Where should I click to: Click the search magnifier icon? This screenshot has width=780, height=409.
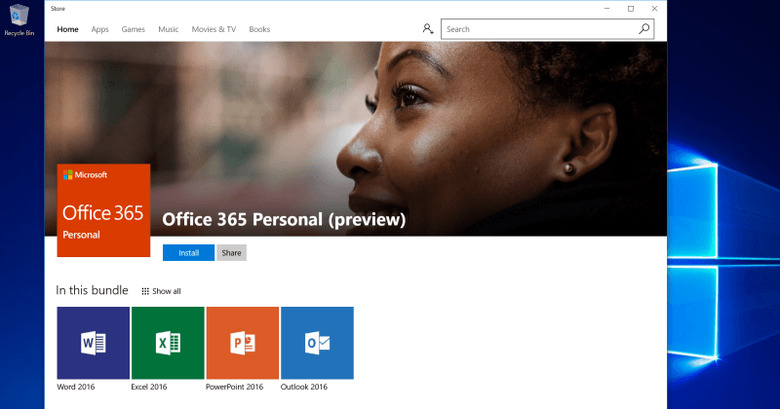(x=644, y=29)
